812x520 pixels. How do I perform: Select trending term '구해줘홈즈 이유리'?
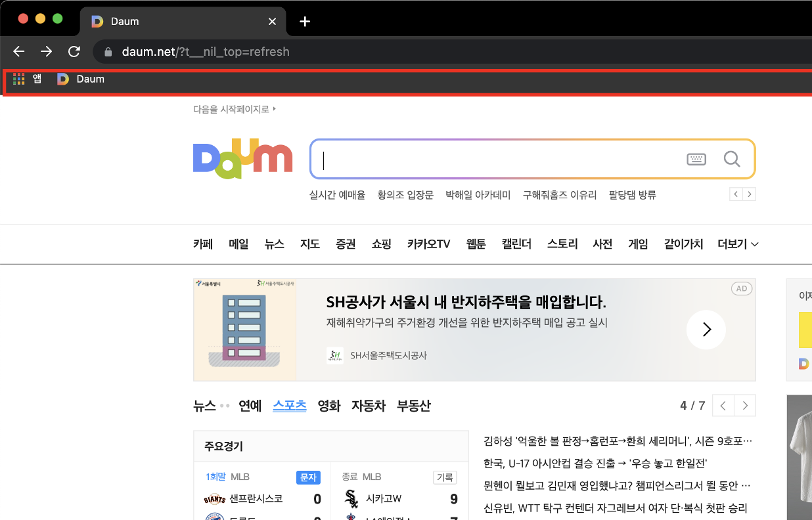[560, 195]
